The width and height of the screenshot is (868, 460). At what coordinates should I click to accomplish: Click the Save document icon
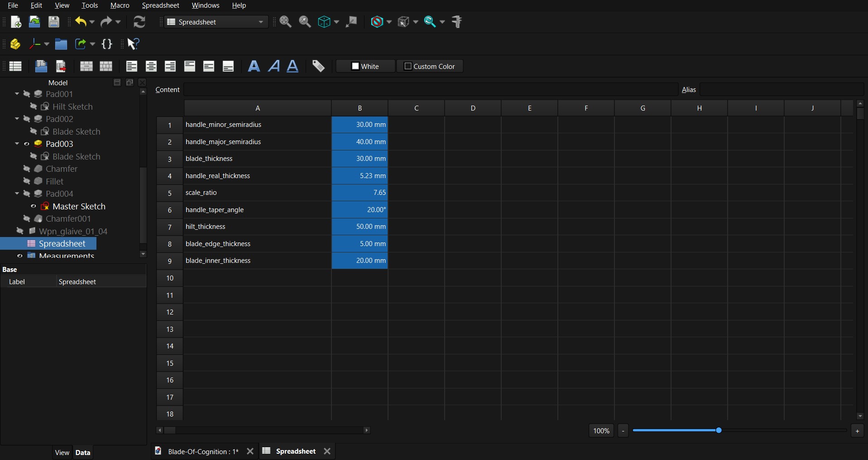(x=54, y=22)
